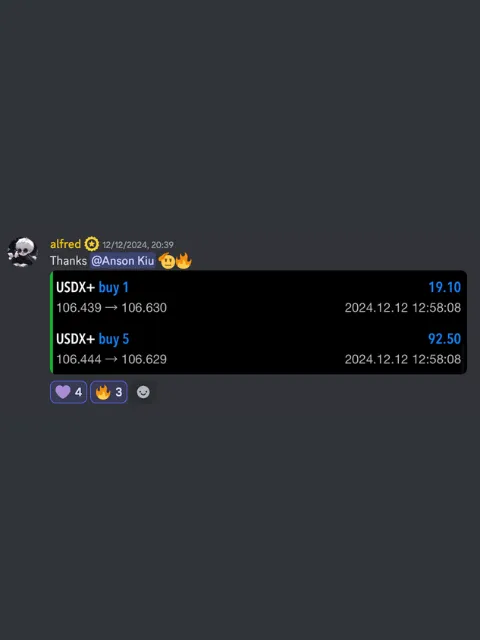The height and width of the screenshot is (640, 480).
Task: Open the add reaction smiley icon
Action: coord(143,392)
